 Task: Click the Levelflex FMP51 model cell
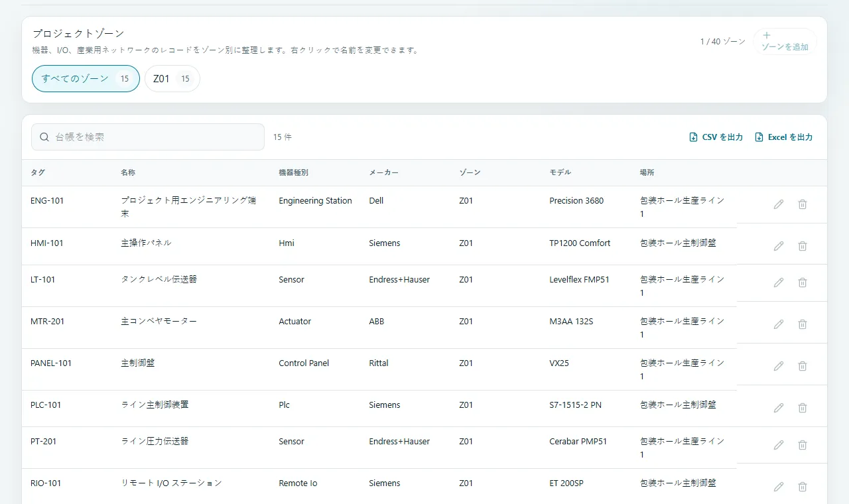[579, 279]
